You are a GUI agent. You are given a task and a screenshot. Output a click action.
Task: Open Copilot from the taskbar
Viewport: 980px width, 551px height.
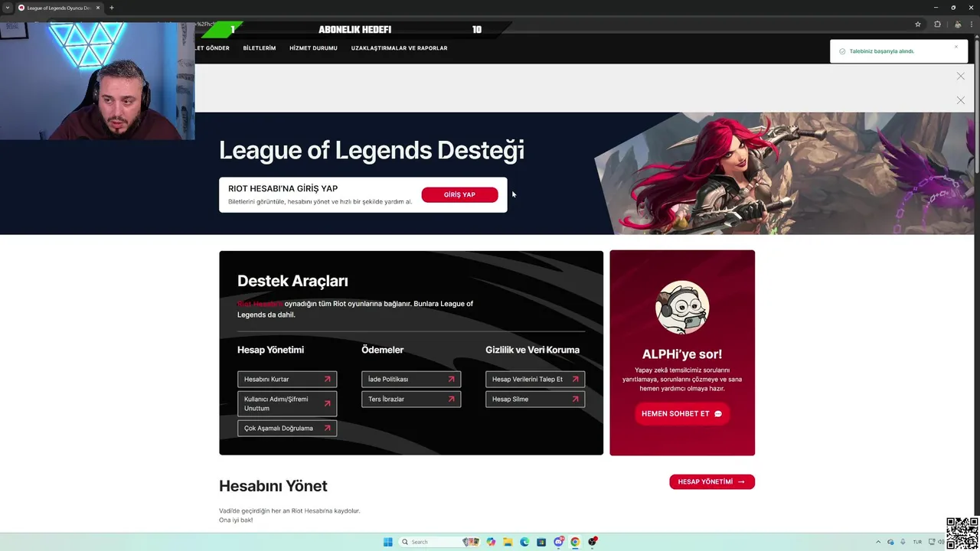(491, 542)
